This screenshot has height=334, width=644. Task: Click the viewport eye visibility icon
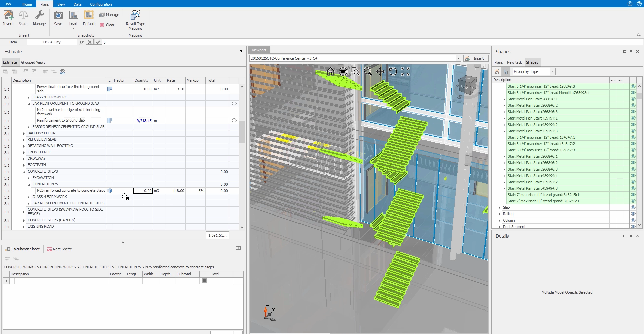[x=343, y=71]
